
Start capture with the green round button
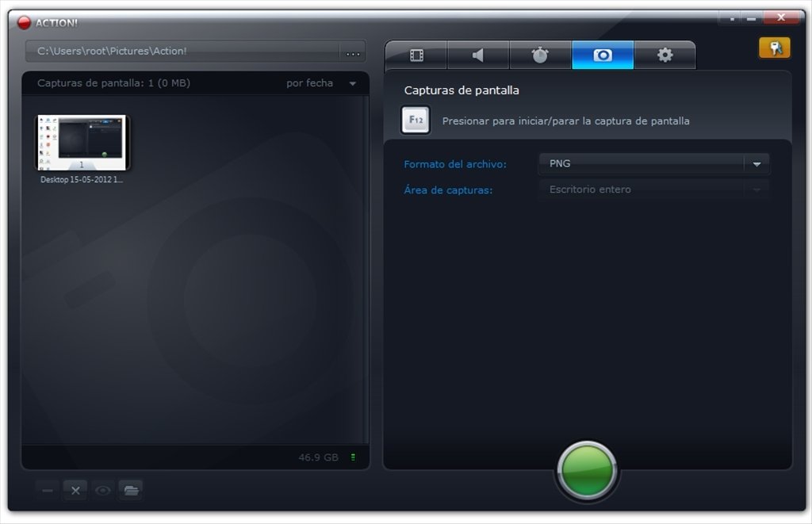pos(587,470)
